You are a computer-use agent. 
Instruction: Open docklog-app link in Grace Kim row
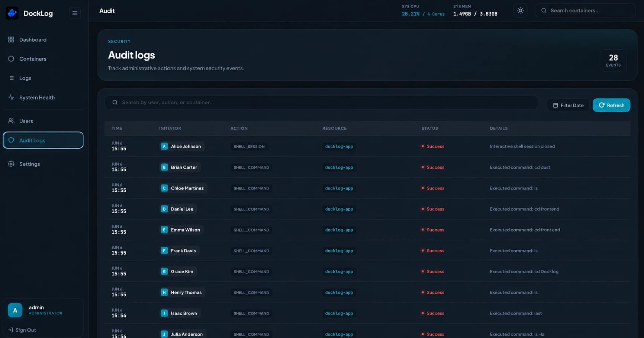(339, 271)
